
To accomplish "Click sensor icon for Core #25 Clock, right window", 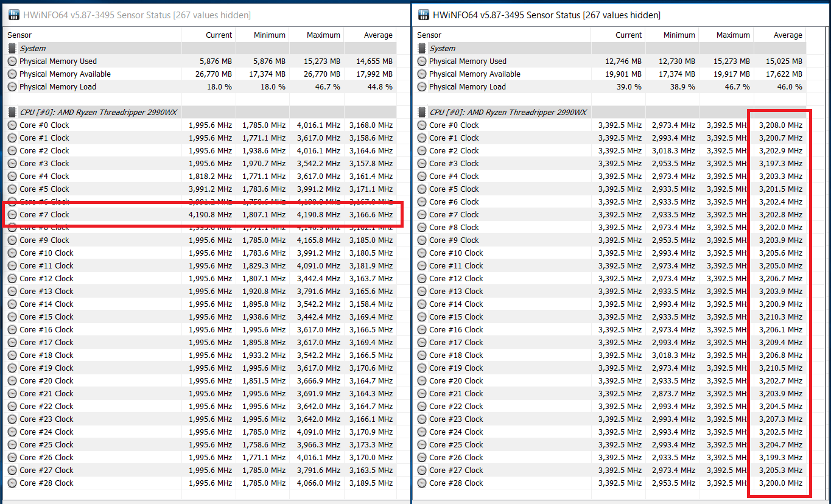I will 422,444.
